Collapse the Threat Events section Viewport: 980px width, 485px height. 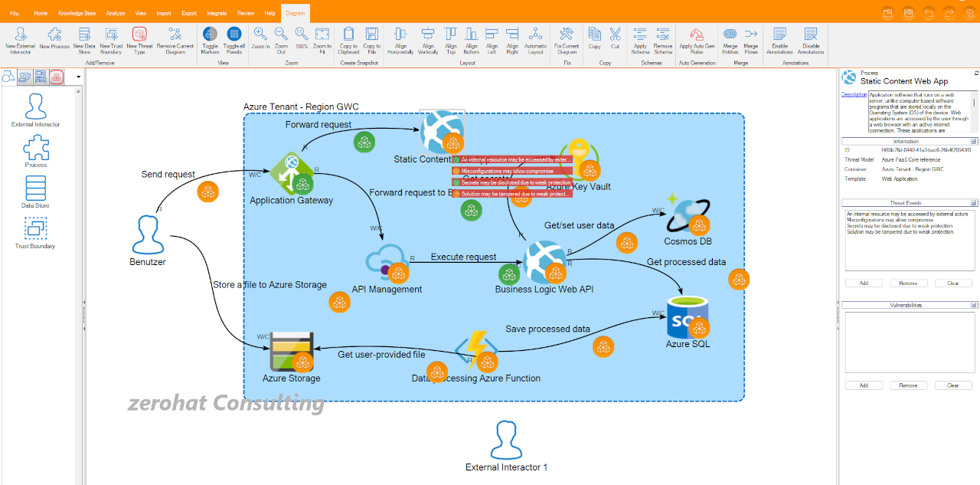pyautogui.click(x=974, y=202)
